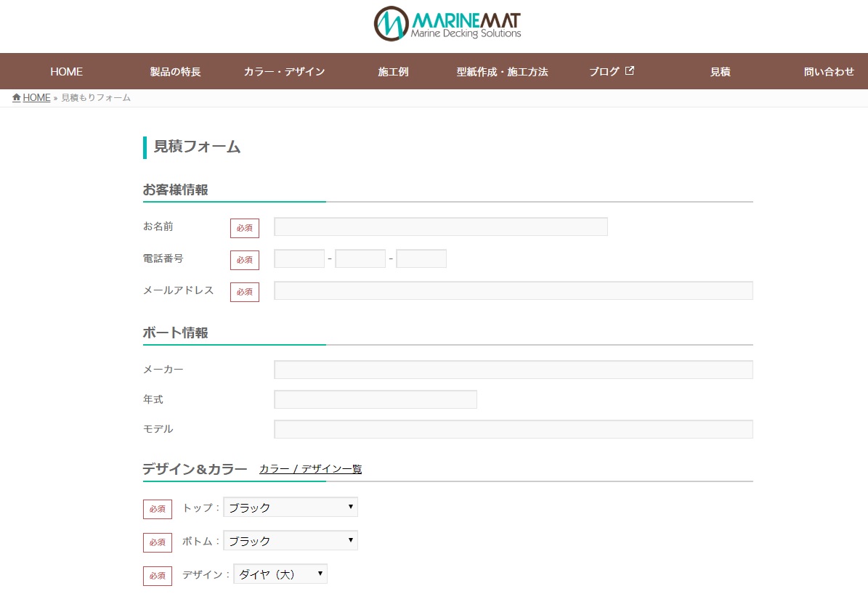This screenshot has width=868, height=599.
Task: Select the 年式 input field
Action: [x=375, y=400]
